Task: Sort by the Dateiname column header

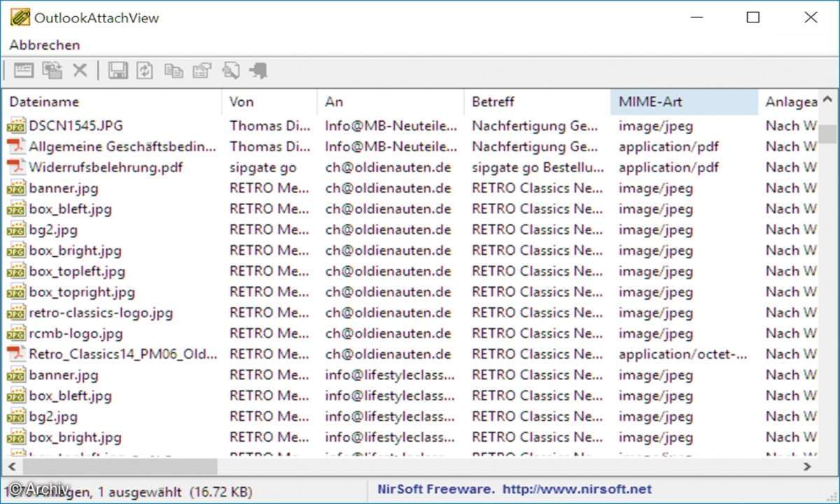Action: [x=113, y=102]
